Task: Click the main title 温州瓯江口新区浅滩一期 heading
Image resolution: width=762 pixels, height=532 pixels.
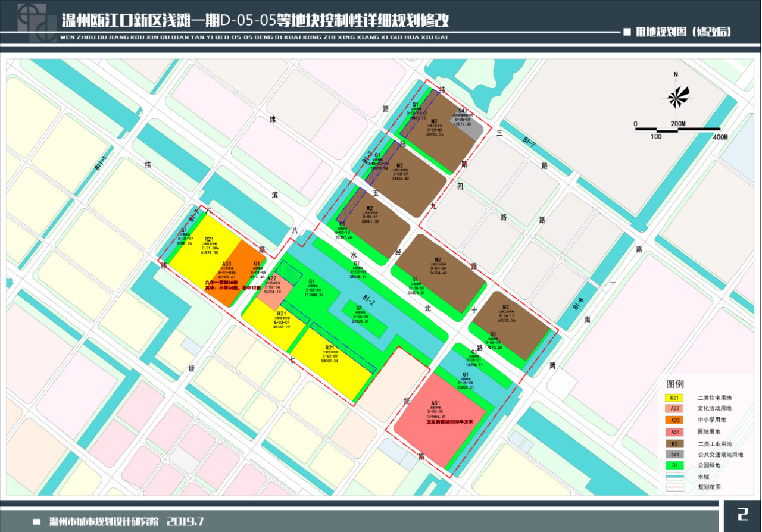Action: (x=255, y=20)
